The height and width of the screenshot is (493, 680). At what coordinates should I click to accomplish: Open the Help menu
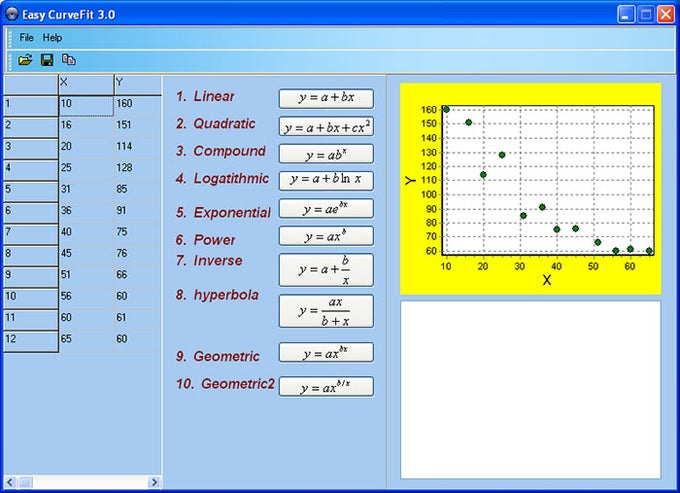[x=52, y=38]
